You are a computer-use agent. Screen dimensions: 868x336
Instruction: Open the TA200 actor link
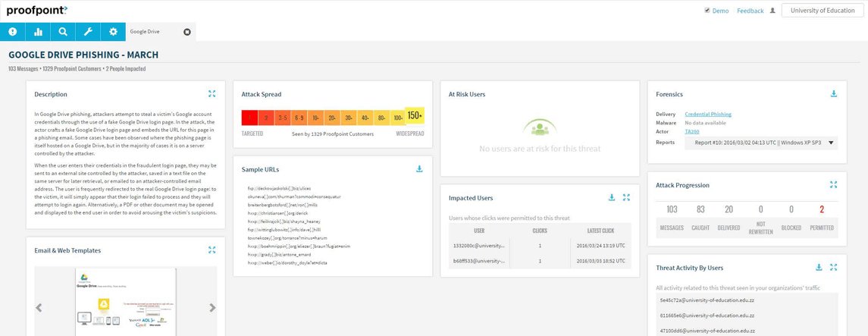pyautogui.click(x=692, y=132)
